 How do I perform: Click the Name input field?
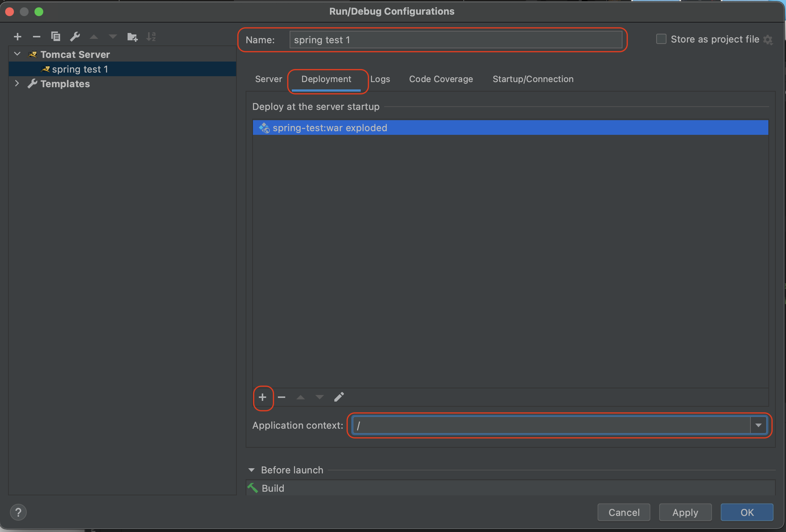[x=455, y=40]
